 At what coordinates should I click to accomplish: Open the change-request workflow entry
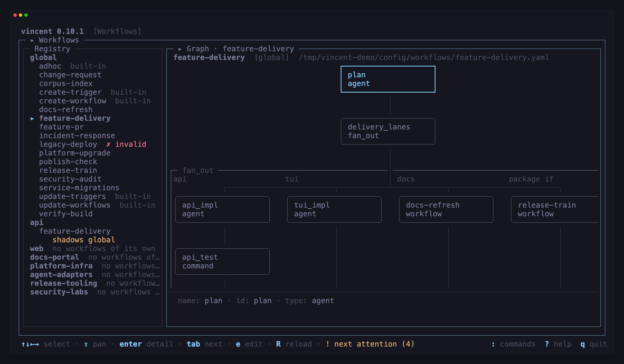pyautogui.click(x=70, y=75)
